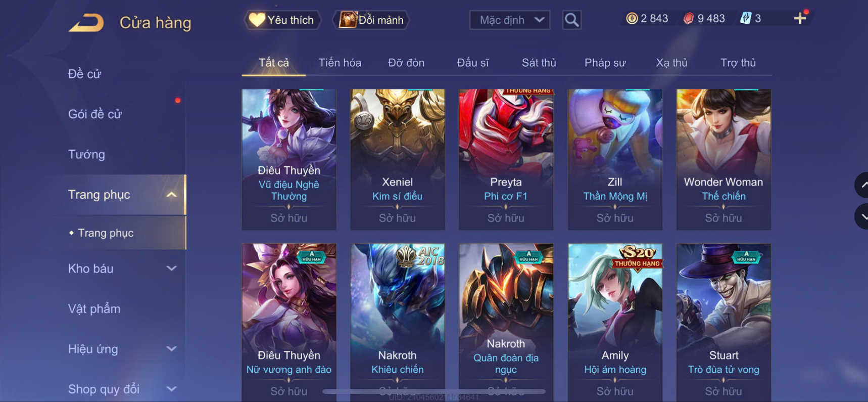Click the red ruby currency icon
This screenshot has width=868, height=402.
688,19
